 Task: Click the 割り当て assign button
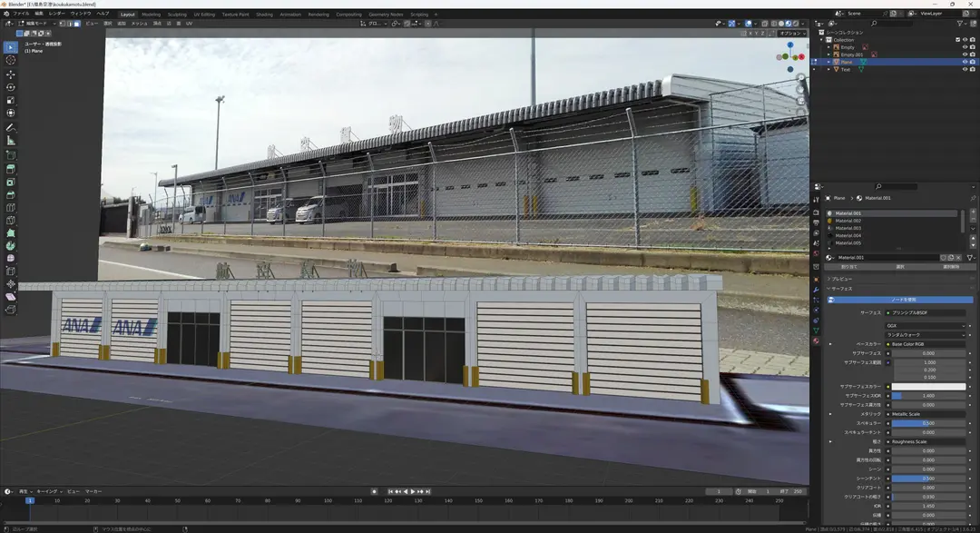point(848,267)
